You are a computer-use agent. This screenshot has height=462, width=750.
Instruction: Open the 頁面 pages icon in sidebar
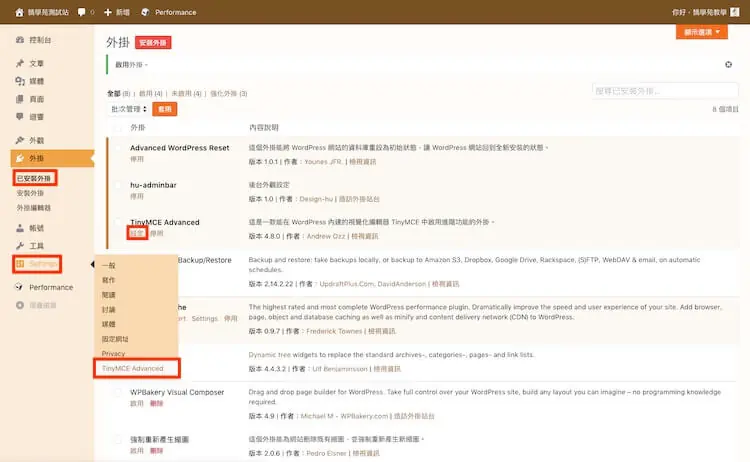pos(20,99)
